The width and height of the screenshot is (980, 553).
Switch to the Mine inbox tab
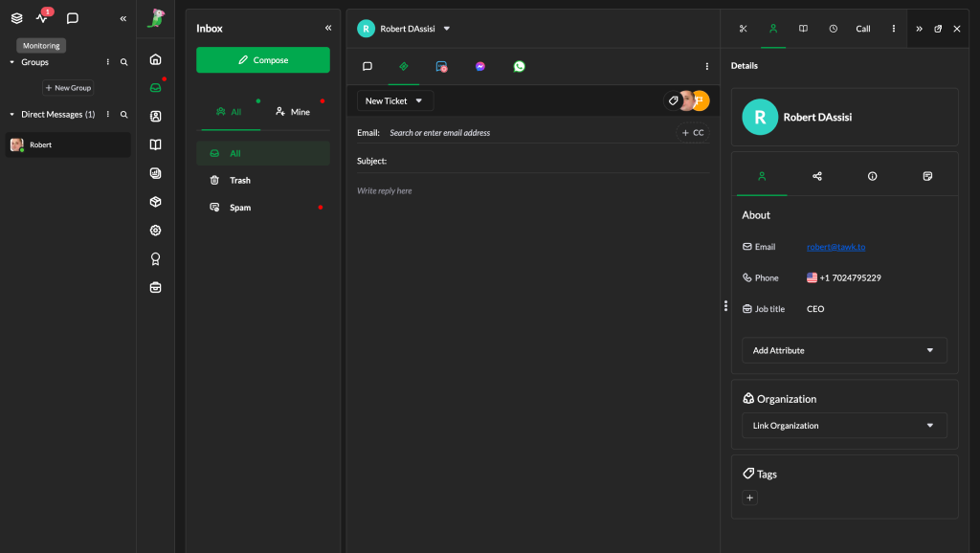(x=293, y=112)
